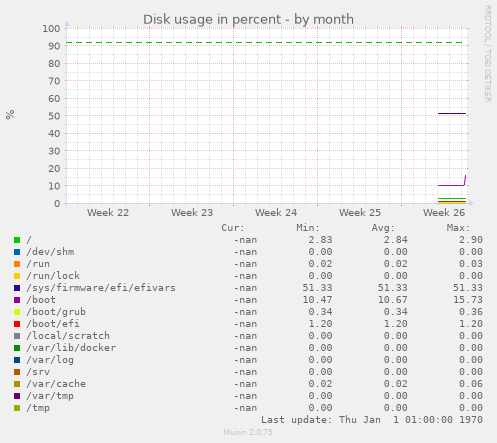Click the green swatch for / filesystem
This screenshot has width=497, height=443.
tap(17, 240)
